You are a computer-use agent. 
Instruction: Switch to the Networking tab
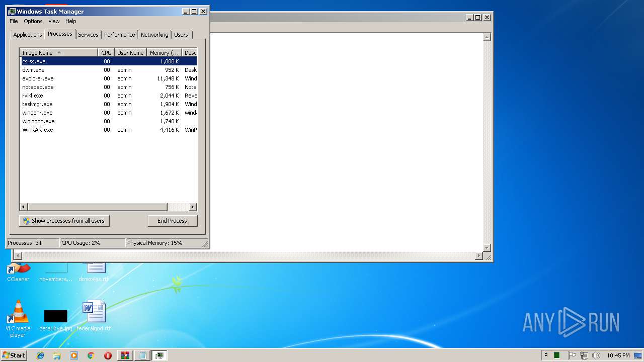(154, 35)
